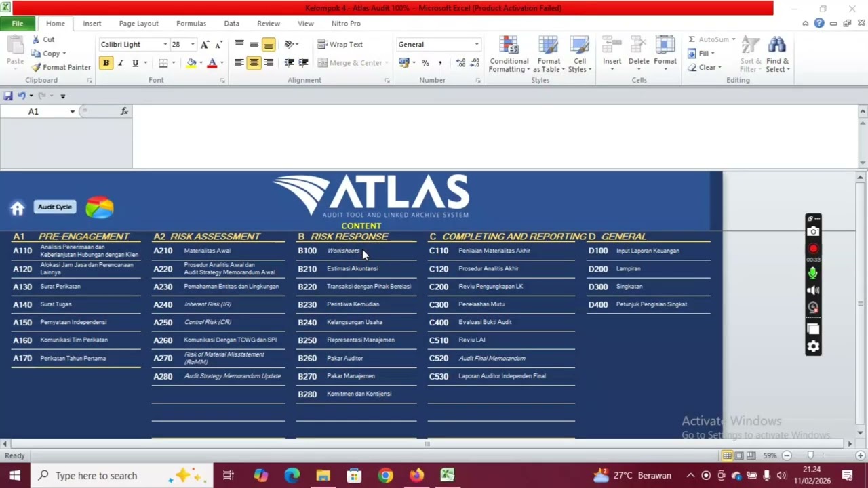868x488 pixels.
Task: Toggle middle vertical alignment
Action: click(x=254, y=44)
